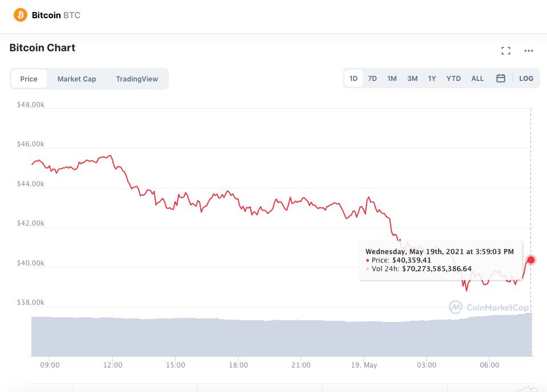
Task: Select the 1M time range
Action: (392, 79)
